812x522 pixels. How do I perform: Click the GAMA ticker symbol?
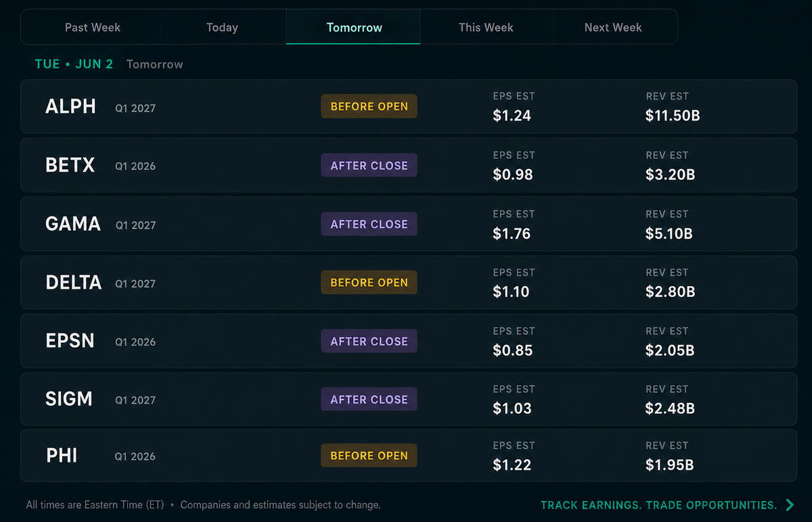tap(73, 224)
